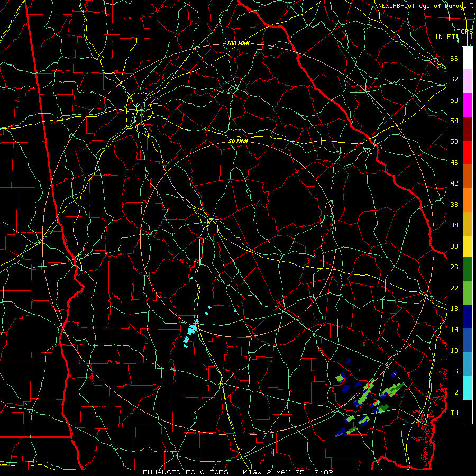Viewport: 476px width, 476px height.
Task: Click the legend value '46'
Action: point(454,163)
